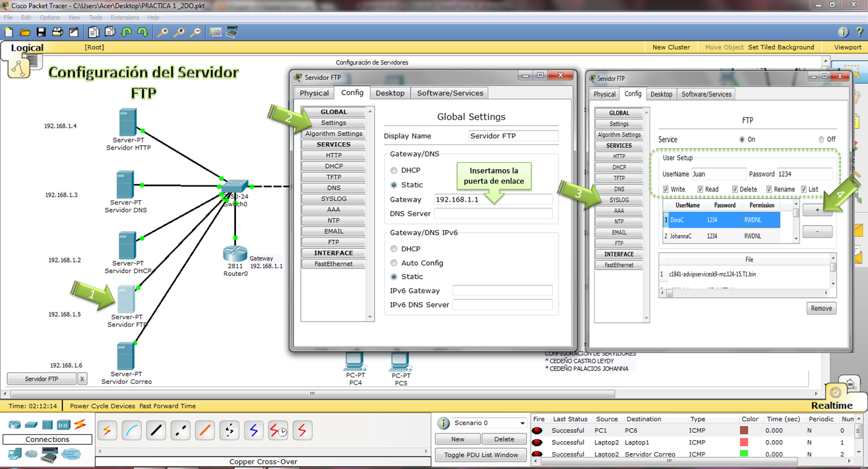
Task: Pick the automatic connection type icon
Action: 107,430
